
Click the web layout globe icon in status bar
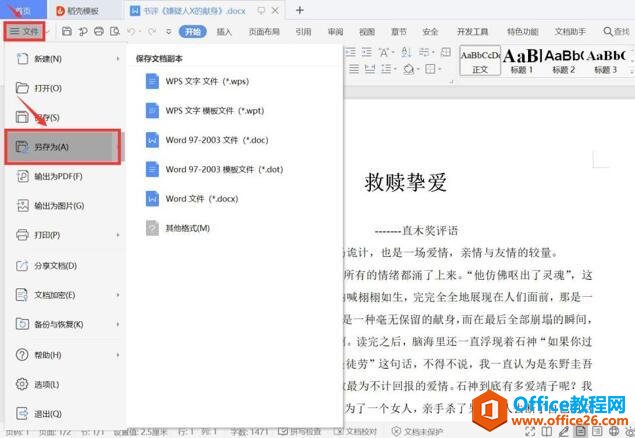[x=614, y=432]
